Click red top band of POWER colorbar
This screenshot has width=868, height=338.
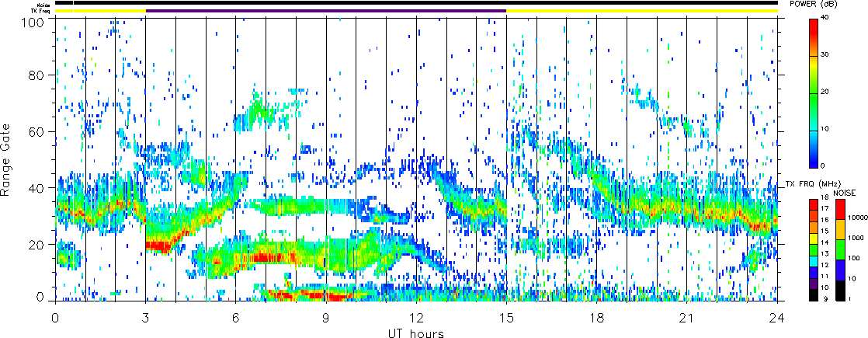(x=814, y=28)
